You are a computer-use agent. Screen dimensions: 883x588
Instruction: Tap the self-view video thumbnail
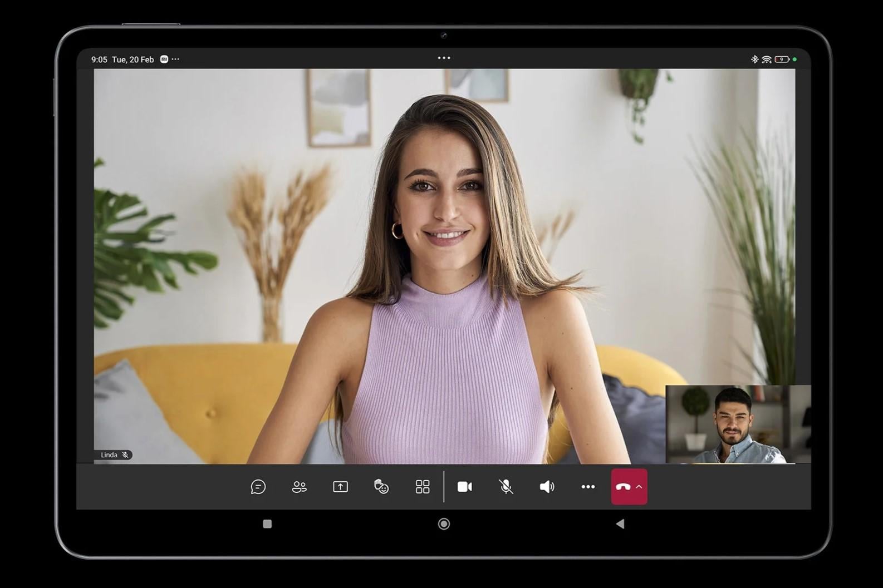coord(738,424)
